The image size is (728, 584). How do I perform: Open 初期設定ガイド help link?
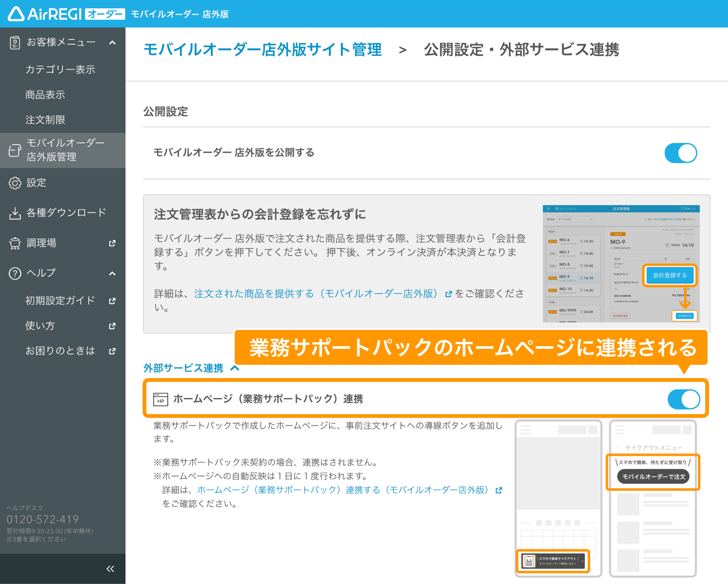click(x=60, y=301)
